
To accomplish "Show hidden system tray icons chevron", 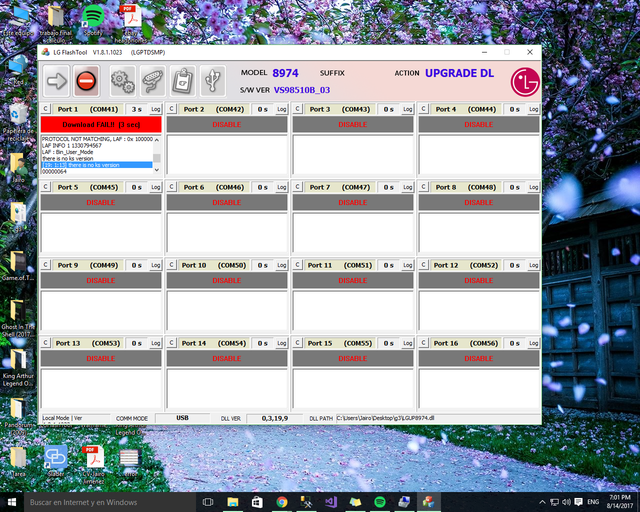I will 542,502.
